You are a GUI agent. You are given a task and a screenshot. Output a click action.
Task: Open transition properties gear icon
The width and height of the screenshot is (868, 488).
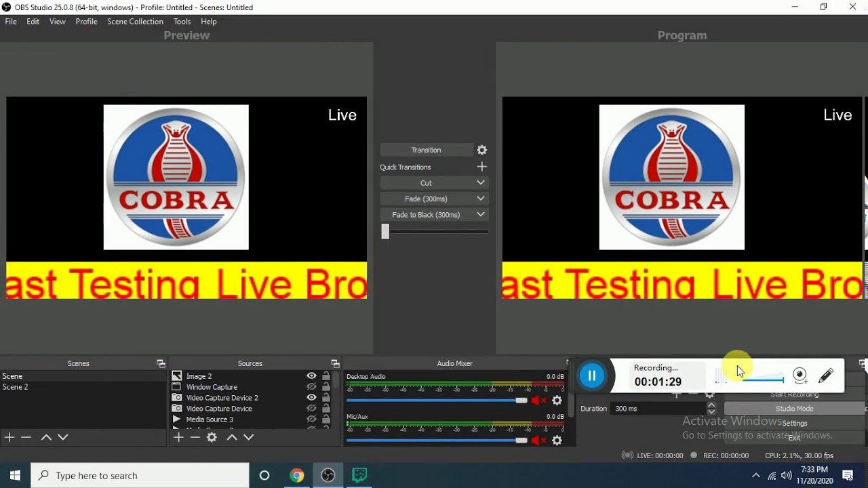point(482,150)
